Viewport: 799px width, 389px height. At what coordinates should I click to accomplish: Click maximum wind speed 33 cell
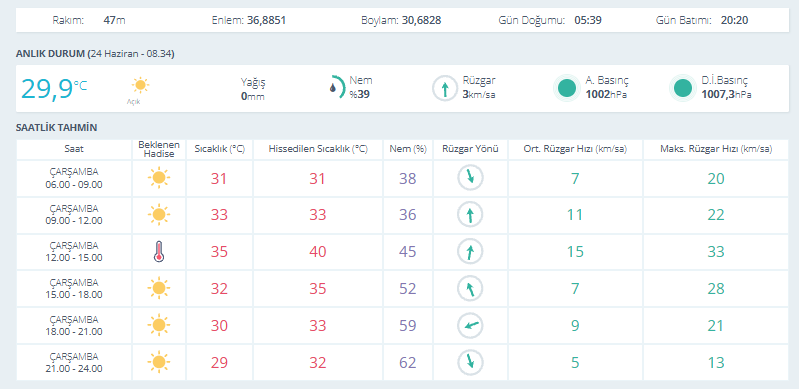click(x=716, y=252)
